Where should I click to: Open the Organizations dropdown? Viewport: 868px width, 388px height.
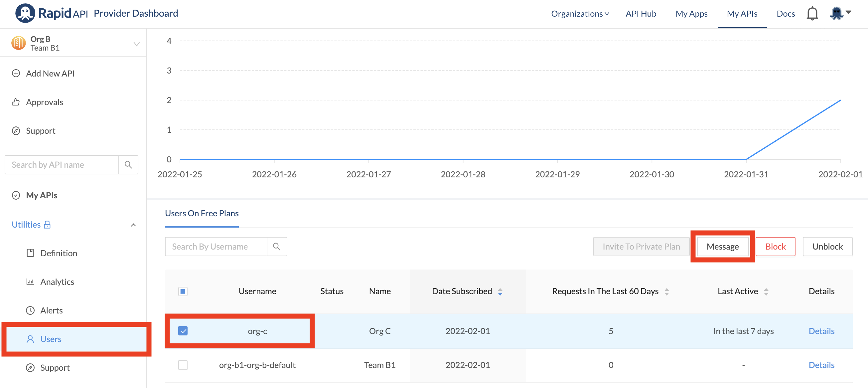(580, 14)
